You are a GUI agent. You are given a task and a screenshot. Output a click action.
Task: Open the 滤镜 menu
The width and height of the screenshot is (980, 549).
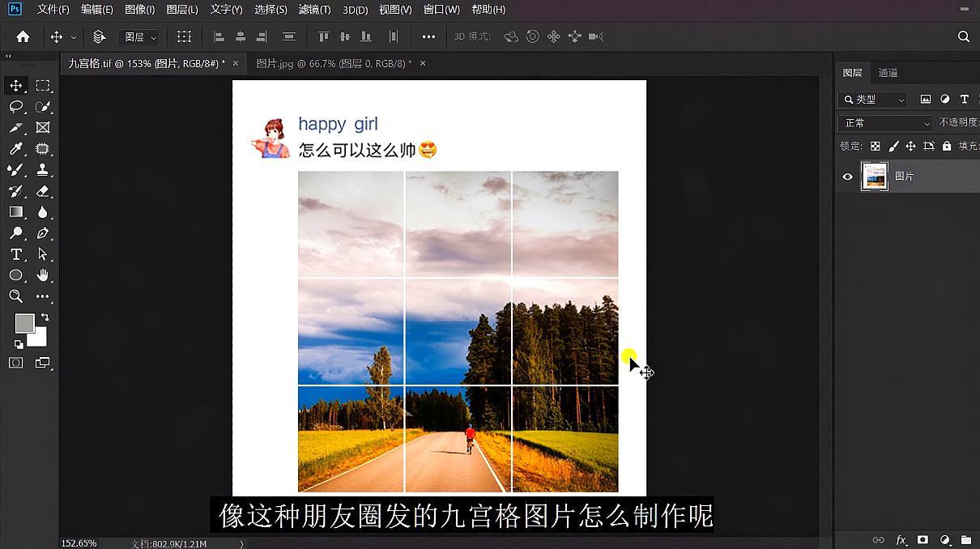pos(313,10)
